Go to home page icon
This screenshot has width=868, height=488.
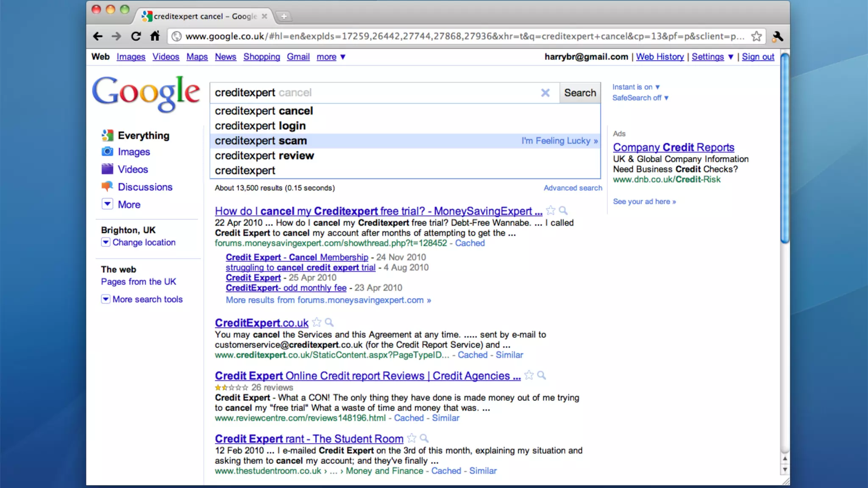pyautogui.click(x=155, y=36)
